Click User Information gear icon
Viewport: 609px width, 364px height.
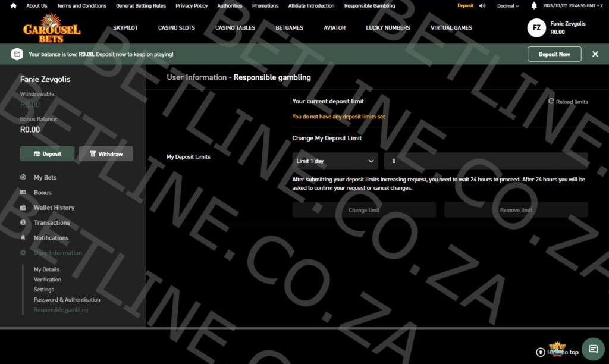coord(23,253)
